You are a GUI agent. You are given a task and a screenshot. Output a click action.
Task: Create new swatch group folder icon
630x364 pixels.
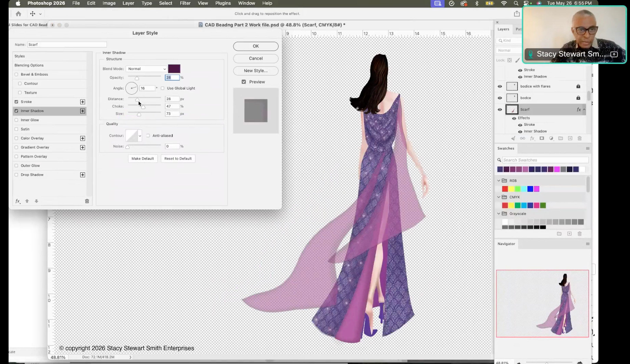[559, 234]
